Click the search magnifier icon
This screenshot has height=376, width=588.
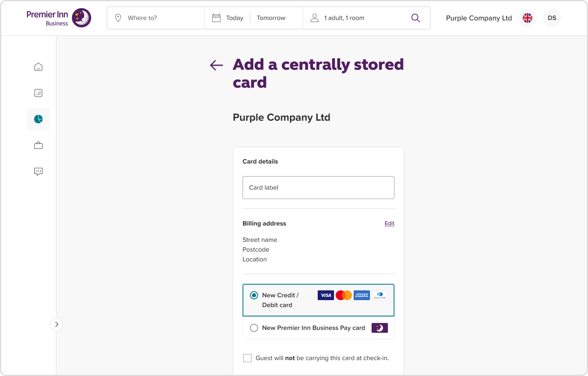pyautogui.click(x=416, y=18)
